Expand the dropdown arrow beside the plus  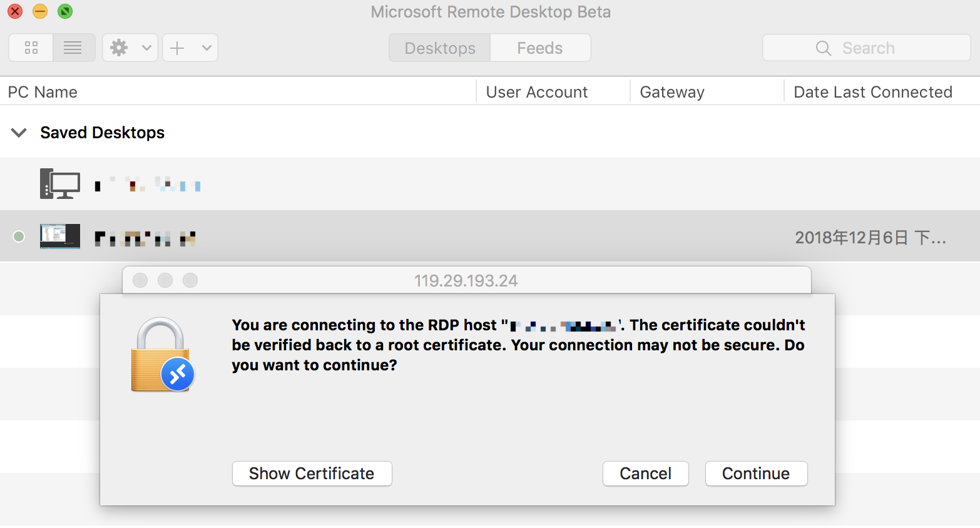[207, 48]
